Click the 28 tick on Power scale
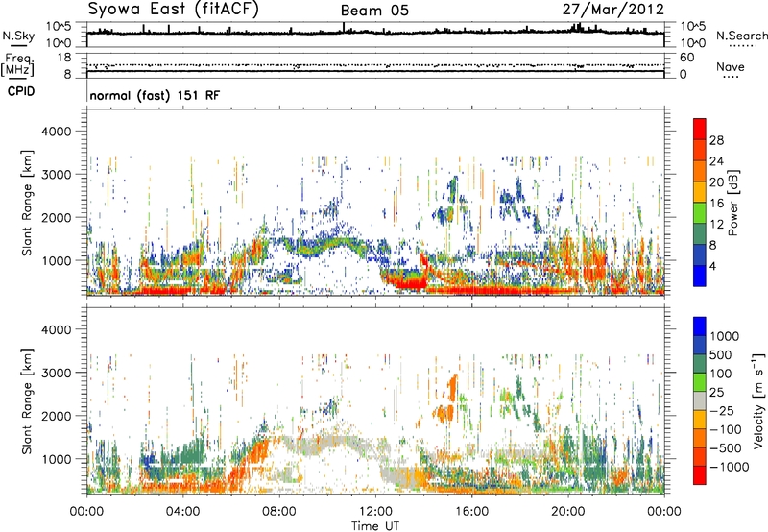The width and height of the screenshot is (768, 532). pyautogui.click(x=716, y=140)
